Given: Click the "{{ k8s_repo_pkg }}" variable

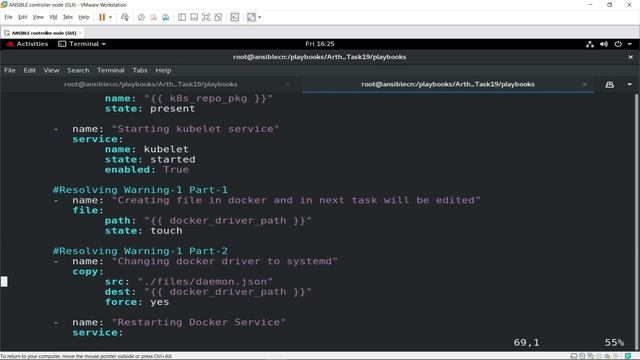Looking at the screenshot, I should [x=208, y=99].
